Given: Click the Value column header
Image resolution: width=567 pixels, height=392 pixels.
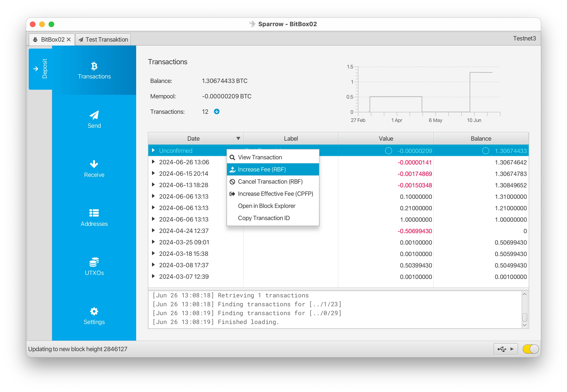Looking at the screenshot, I should pyautogui.click(x=386, y=139).
